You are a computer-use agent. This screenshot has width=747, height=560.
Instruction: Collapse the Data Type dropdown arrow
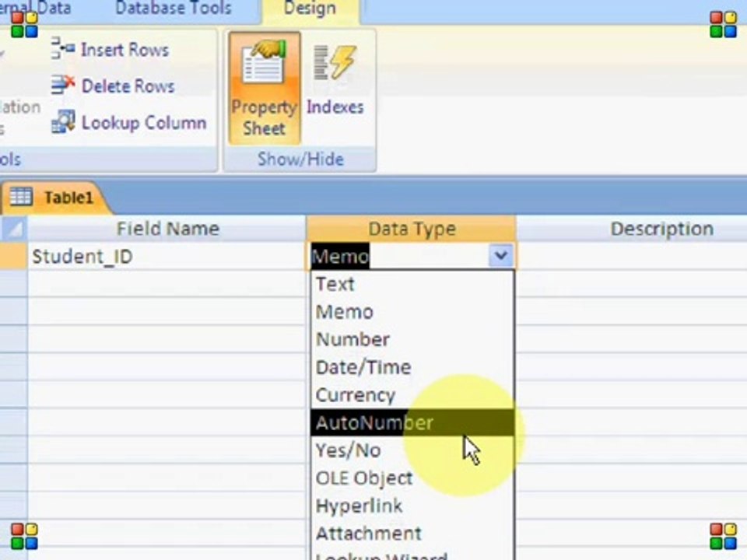click(x=500, y=256)
